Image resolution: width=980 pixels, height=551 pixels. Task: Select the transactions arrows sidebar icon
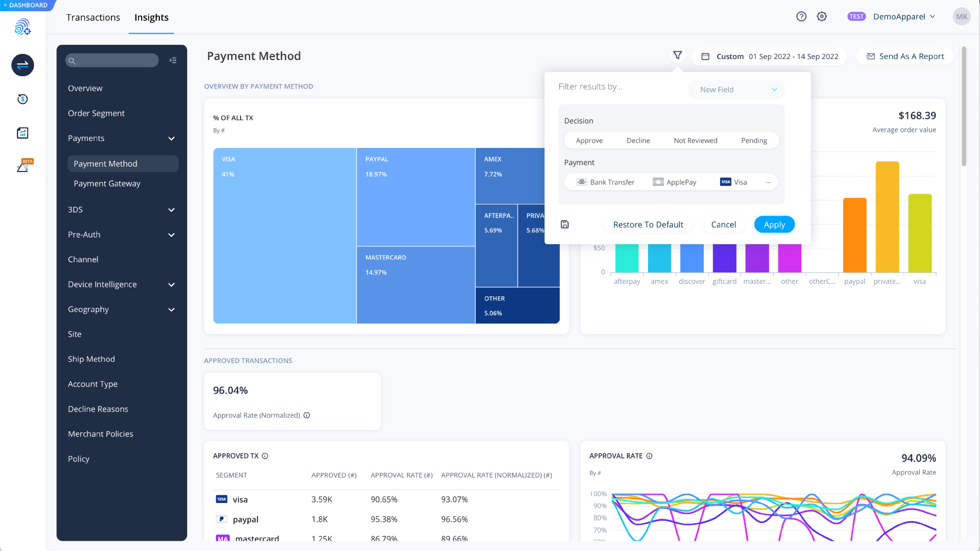point(23,65)
